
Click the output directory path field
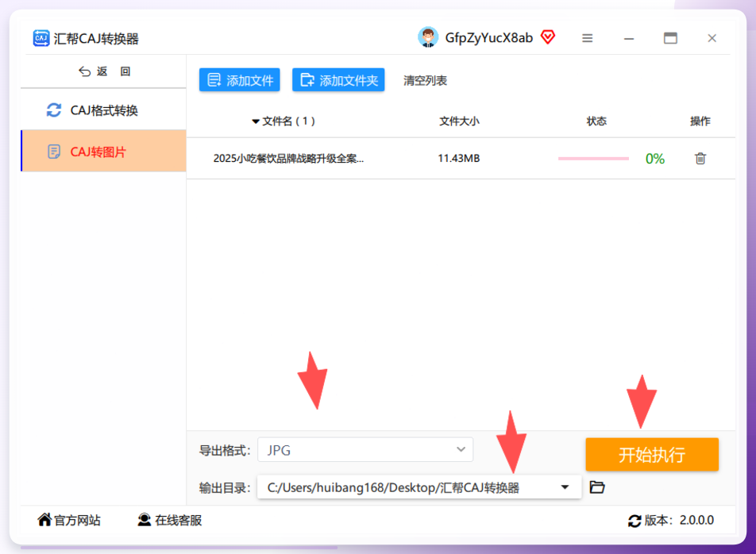click(x=419, y=487)
